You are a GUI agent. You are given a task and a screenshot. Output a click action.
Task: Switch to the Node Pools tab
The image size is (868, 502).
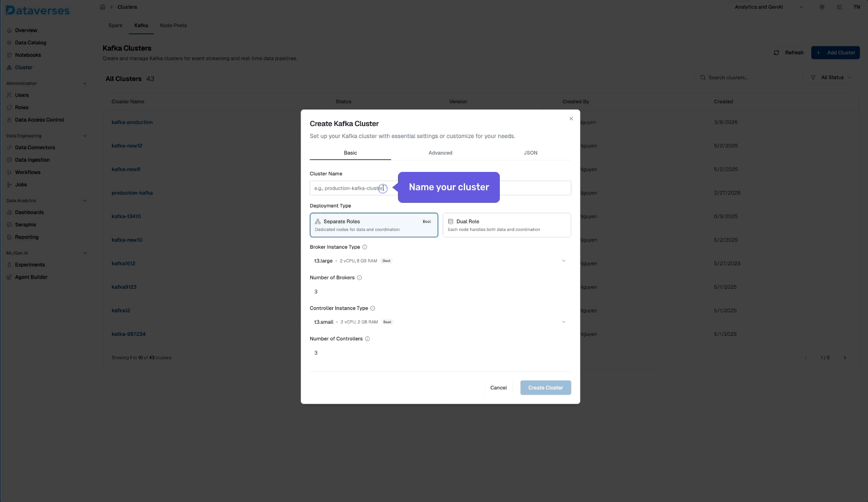(173, 25)
